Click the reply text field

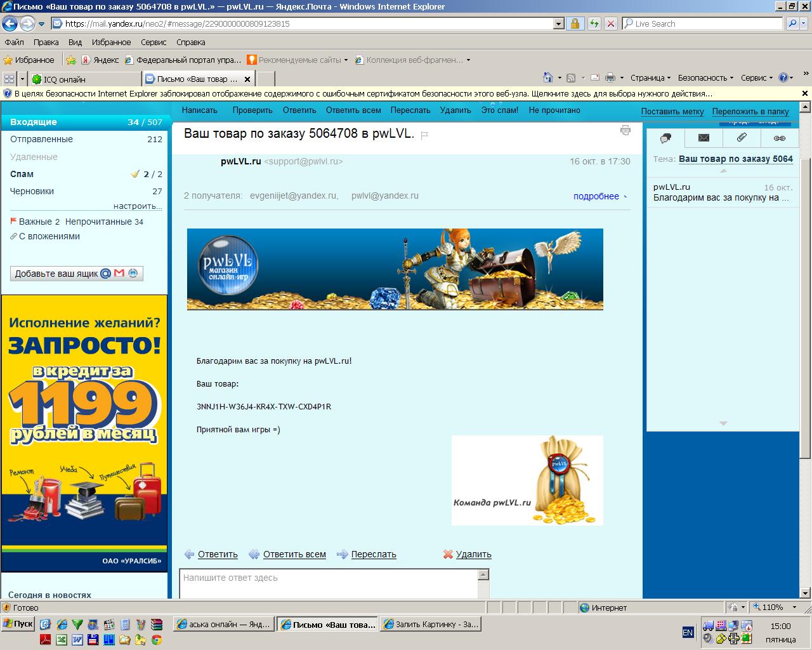point(329,583)
